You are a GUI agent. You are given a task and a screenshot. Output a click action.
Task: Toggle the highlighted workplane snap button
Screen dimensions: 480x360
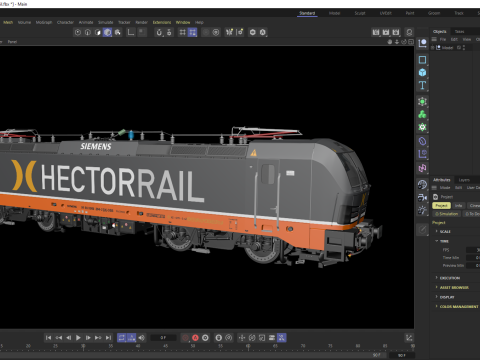pos(193,32)
